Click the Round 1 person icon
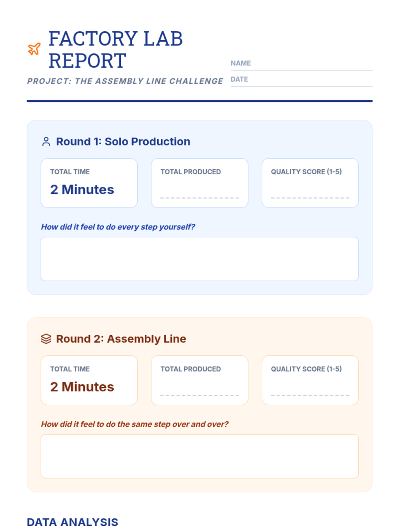 click(x=46, y=142)
